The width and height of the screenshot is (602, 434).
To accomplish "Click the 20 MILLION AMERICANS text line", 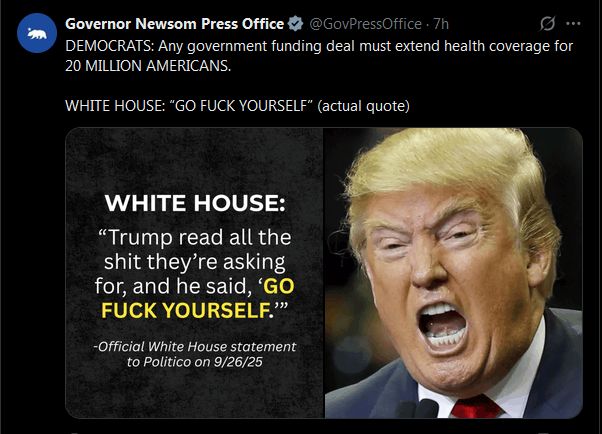I will pos(148,66).
